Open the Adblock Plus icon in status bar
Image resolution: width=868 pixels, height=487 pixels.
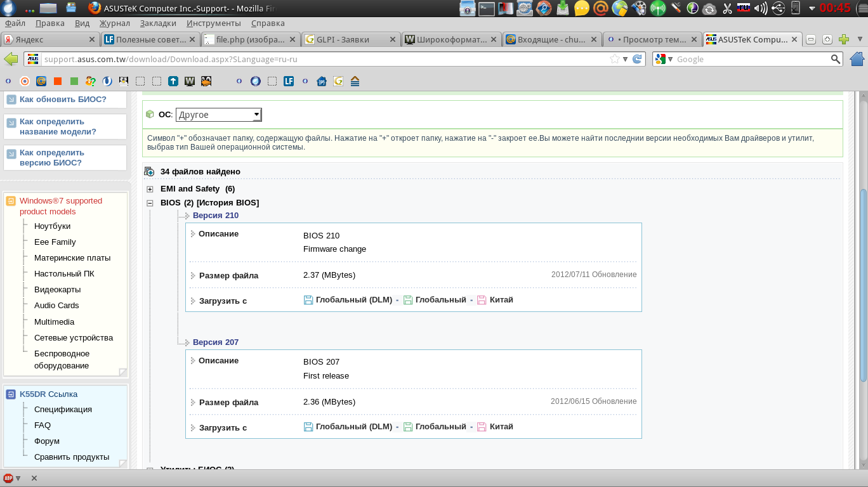[8, 478]
